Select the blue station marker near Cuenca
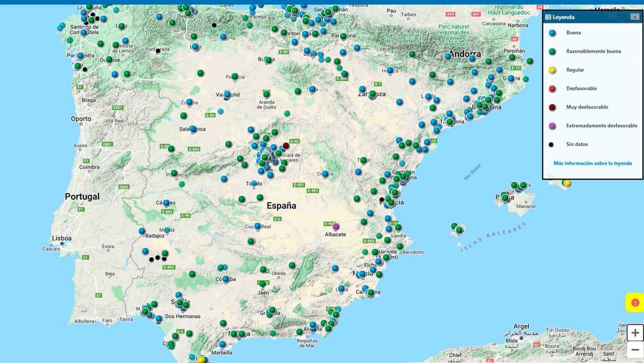644x363 pixels. [x=325, y=174]
